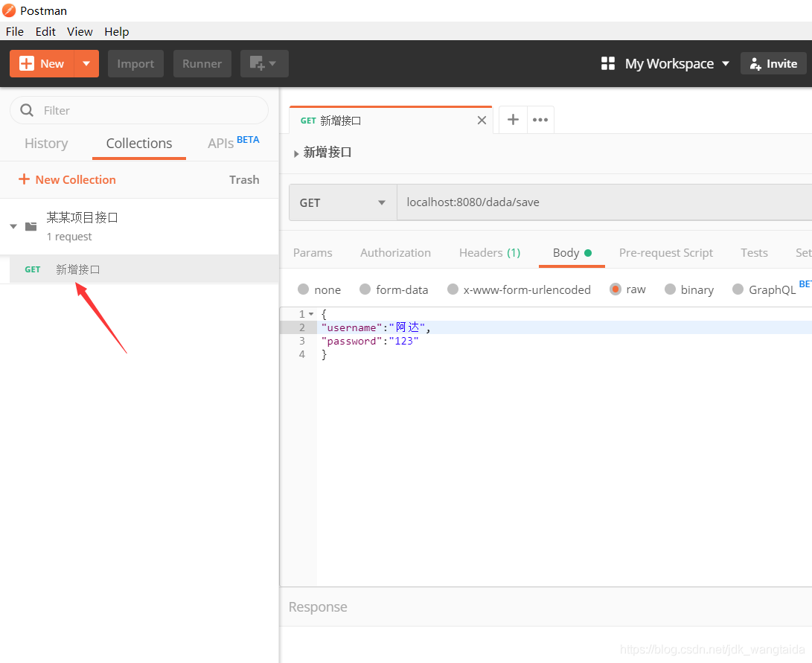Click the Import button
The width and height of the screenshot is (812, 663).
(135, 64)
